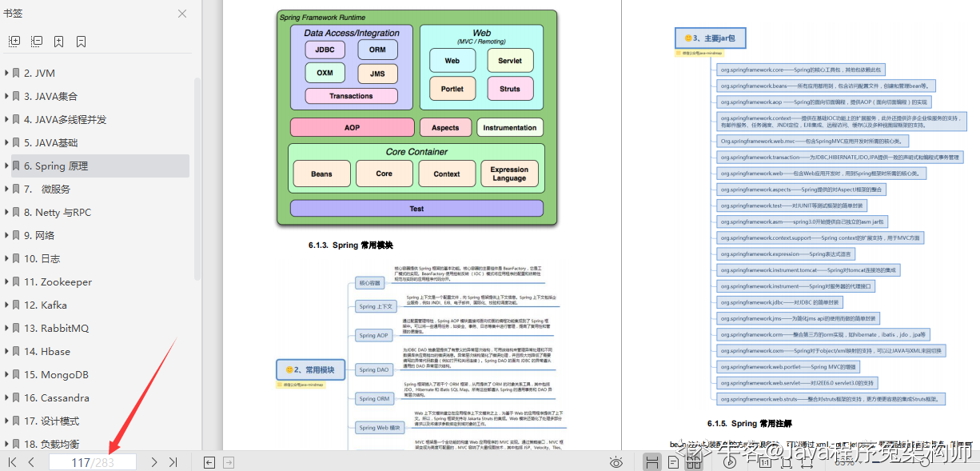This screenshot has width=980, height=471.
Task: Click the Expression Language box
Action: point(509,174)
